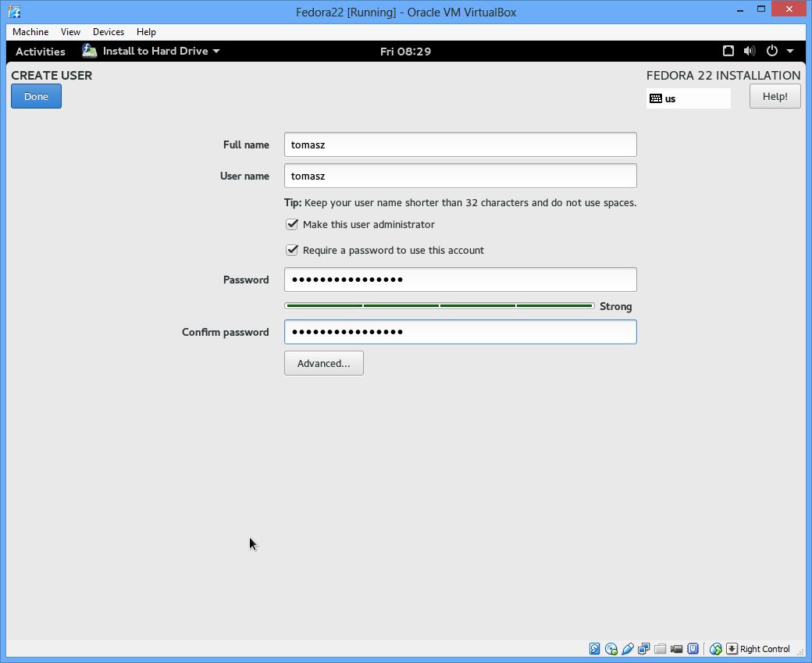
Task: Click the blue Done button
Action: tap(36, 96)
